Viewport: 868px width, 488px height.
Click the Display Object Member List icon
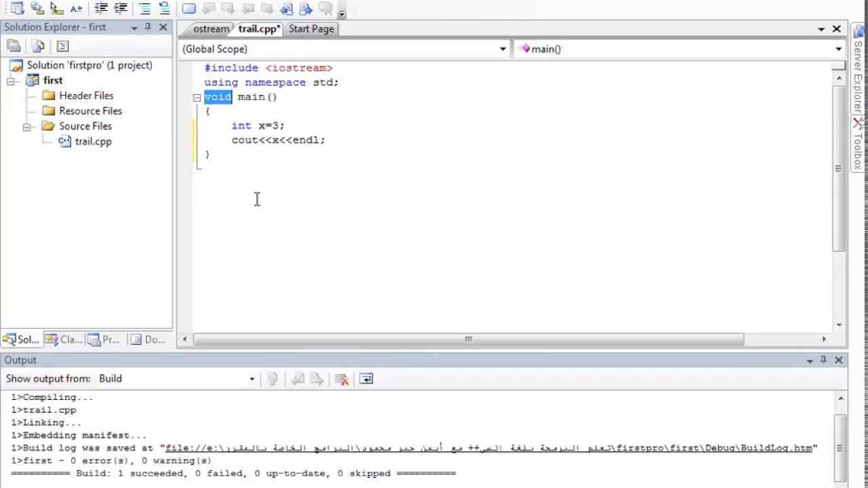coord(18,9)
